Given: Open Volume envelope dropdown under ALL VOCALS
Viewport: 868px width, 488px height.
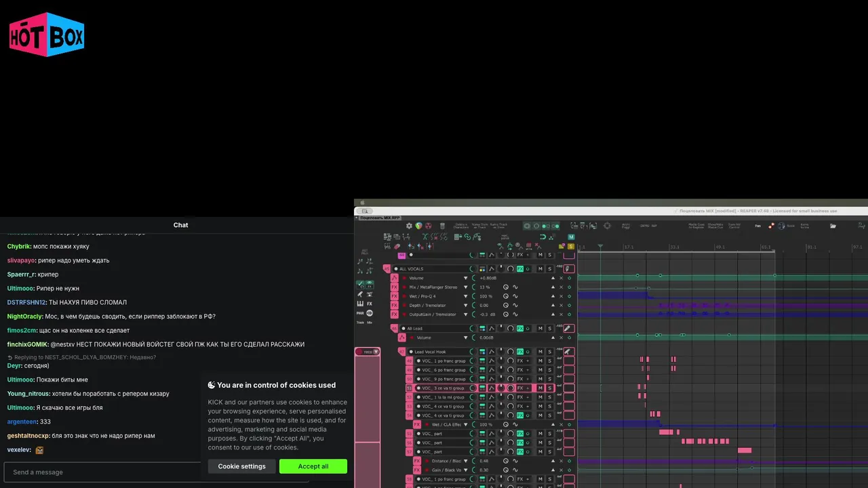Looking at the screenshot, I should (465, 278).
